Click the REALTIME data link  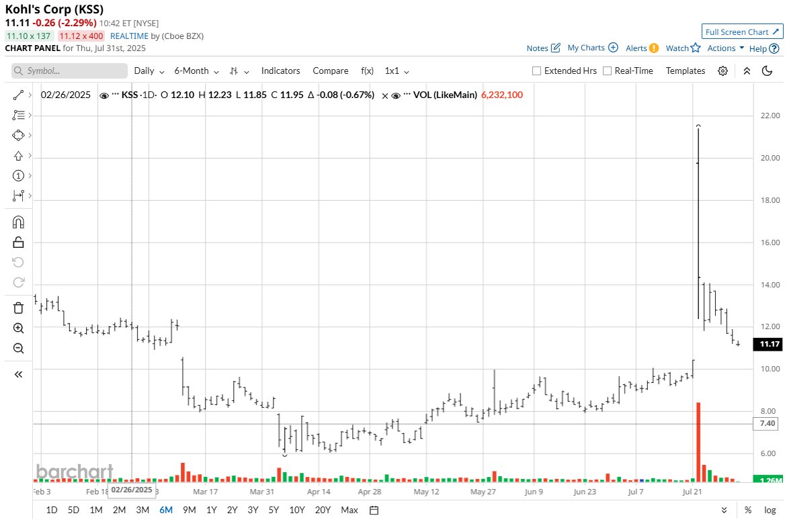pyautogui.click(x=129, y=36)
